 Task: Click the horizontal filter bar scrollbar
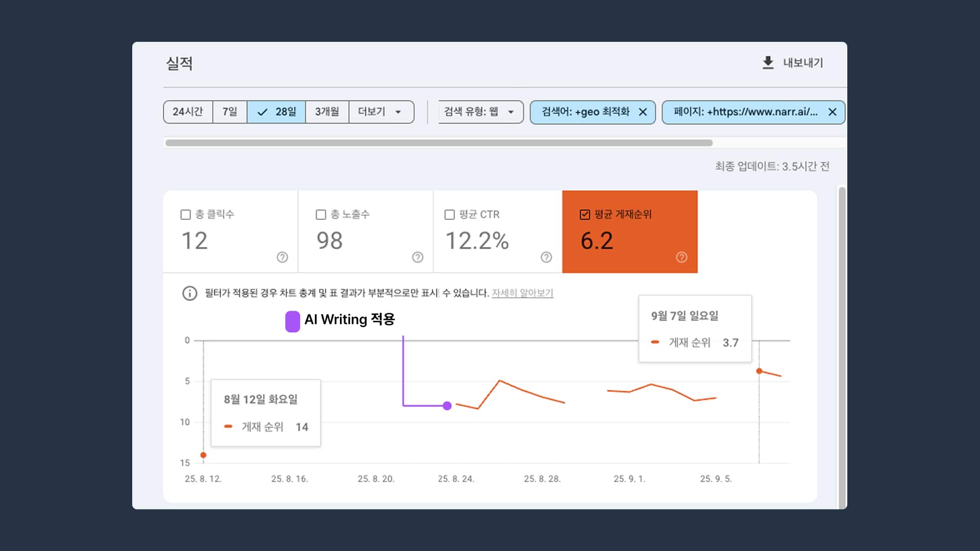[x=439, y=143]
